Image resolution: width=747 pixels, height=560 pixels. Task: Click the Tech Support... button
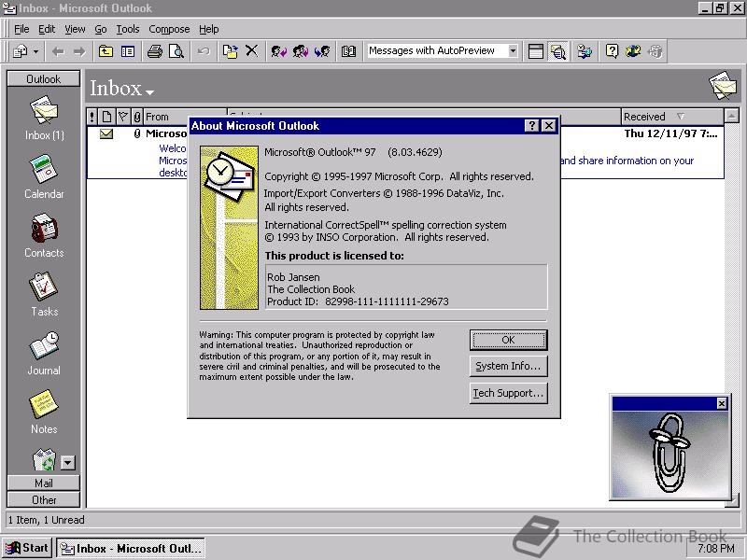[508, 393]
